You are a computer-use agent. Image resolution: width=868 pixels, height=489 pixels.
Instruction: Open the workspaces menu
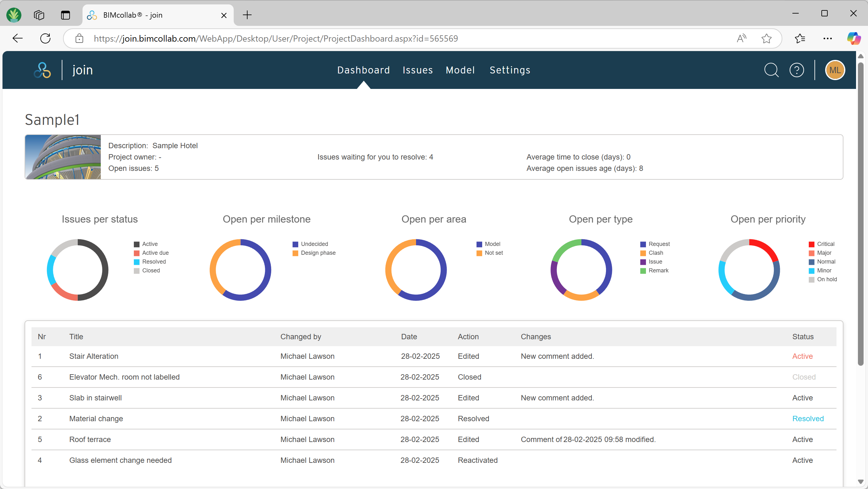tap(39, 15)
